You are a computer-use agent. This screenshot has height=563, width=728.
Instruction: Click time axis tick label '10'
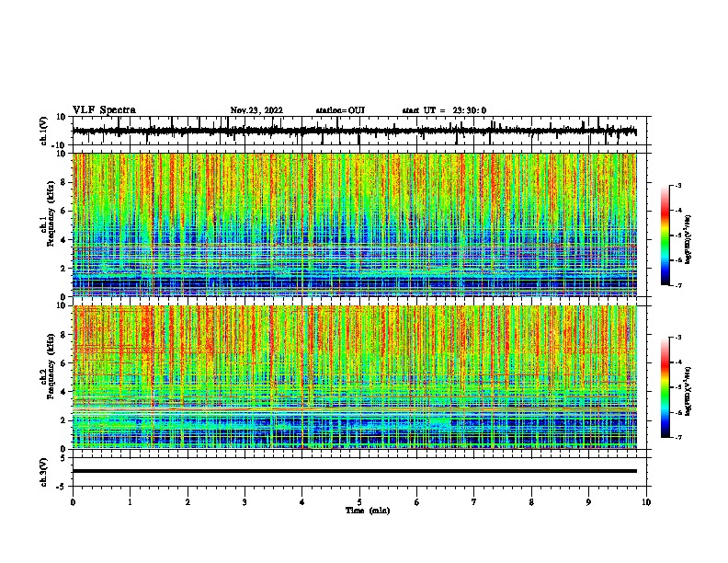tap(646, 502)
